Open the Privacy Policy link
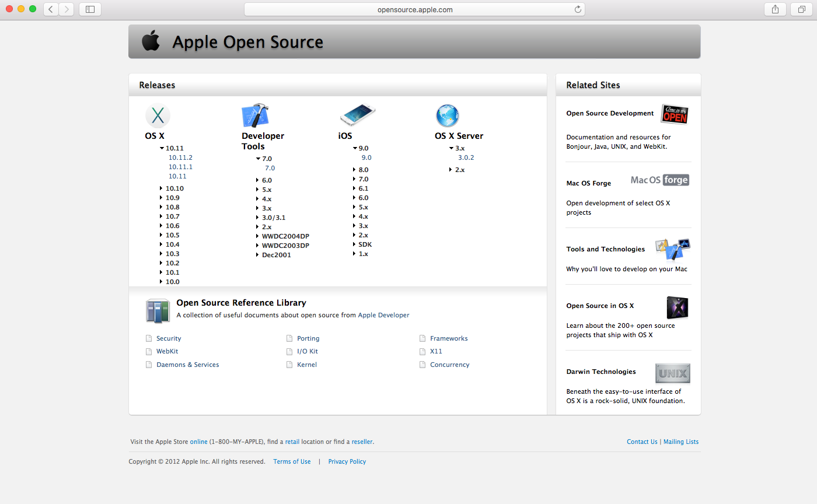This screenshot has width=817, height=504. click(347, 461)
